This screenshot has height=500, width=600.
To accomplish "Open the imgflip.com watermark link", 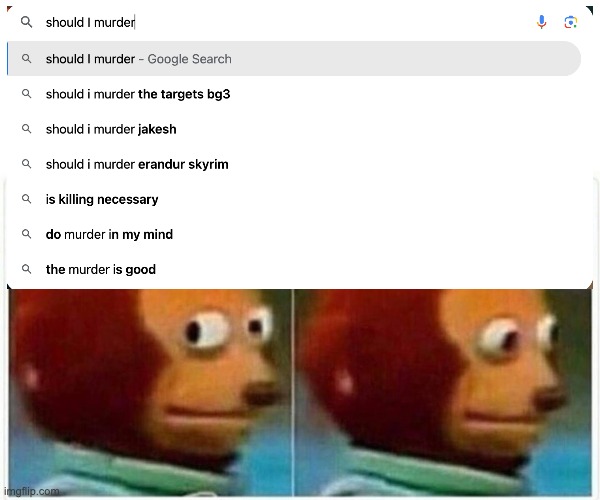I will tap(32, 491).
